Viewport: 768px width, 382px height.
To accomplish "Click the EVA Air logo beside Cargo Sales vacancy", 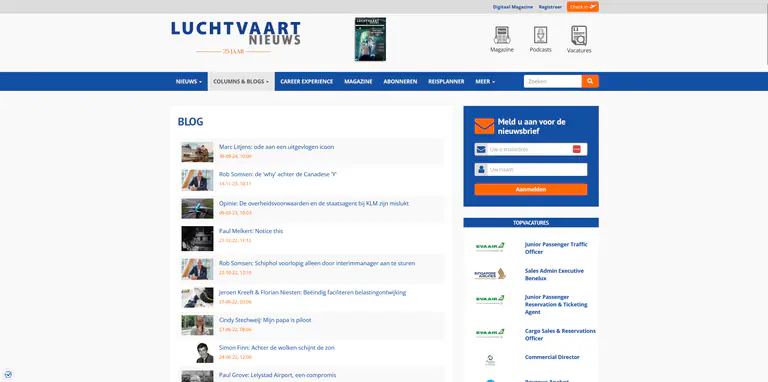I will (x=490, y=334).
